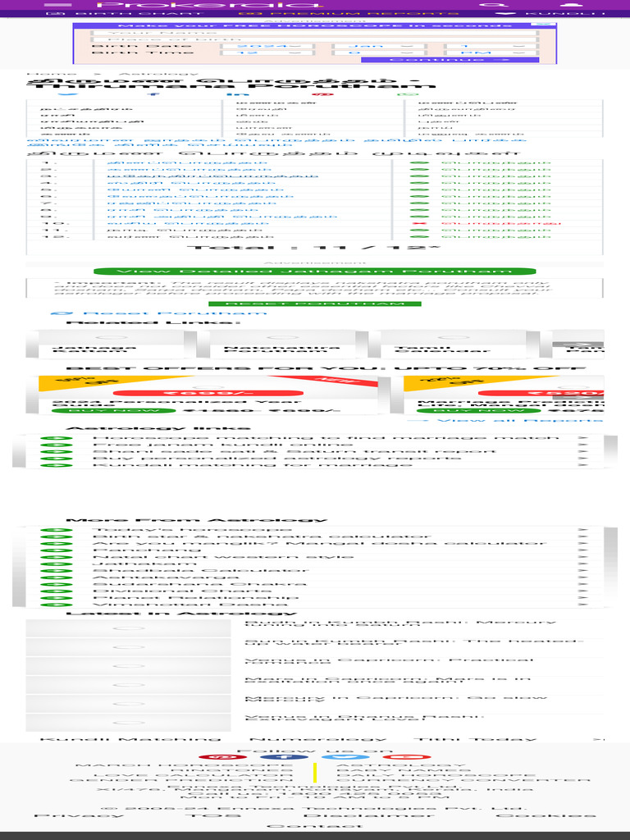
Task: Open the Premium Reports navigation item
Action: click(x=349, y=13)
